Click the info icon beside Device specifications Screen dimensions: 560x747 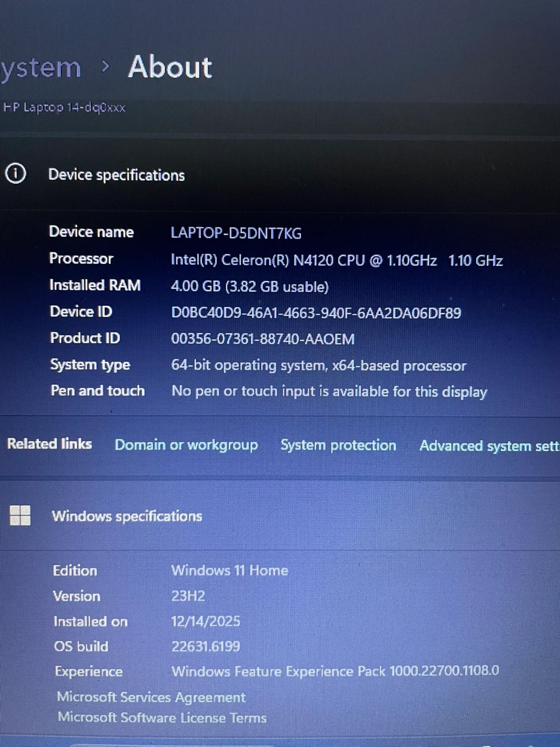tap(16, 173)
